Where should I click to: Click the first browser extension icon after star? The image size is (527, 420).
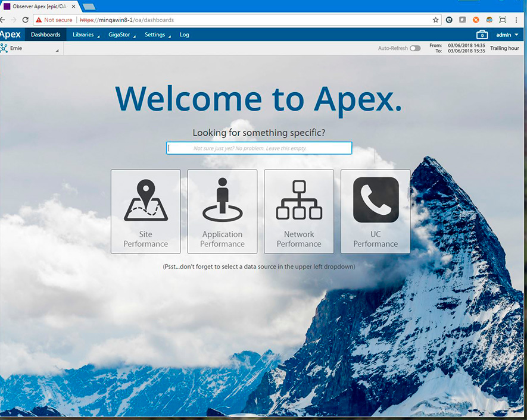pyautogui.click(x=449, y=20)
